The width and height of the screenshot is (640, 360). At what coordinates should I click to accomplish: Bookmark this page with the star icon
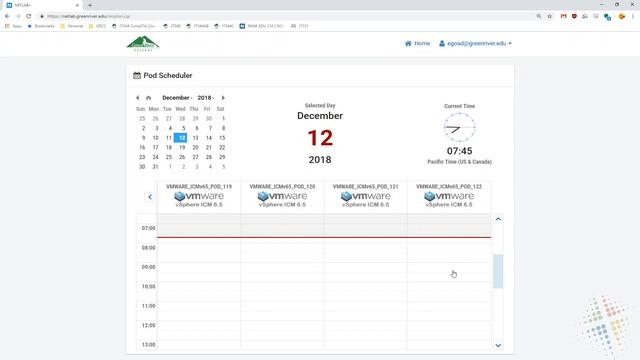click(549, 16)
